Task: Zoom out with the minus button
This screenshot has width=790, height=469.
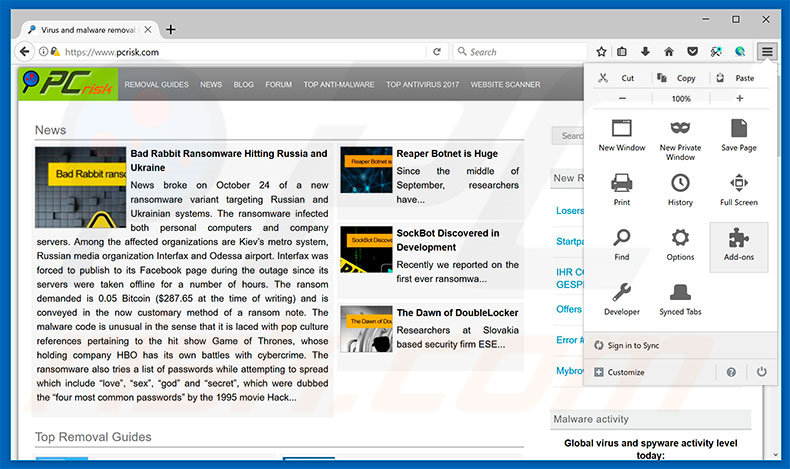Action: (x=622, y=98)
